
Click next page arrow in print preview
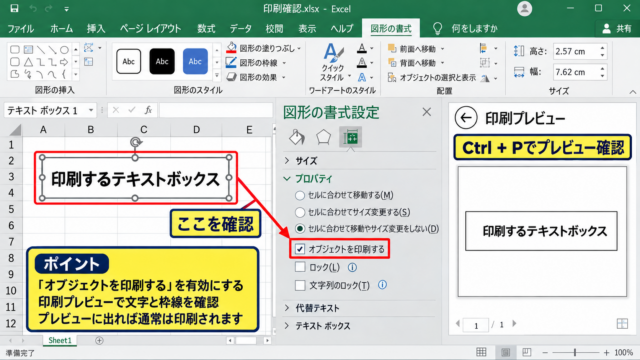pyautogui.click(x=514, y=324)
